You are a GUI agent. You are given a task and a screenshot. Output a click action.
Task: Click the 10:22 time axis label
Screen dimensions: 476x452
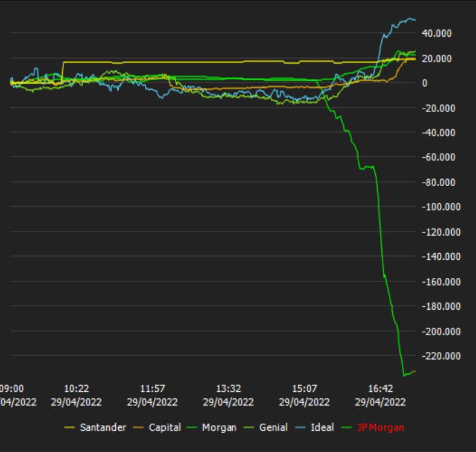click(x=76, y=389)
